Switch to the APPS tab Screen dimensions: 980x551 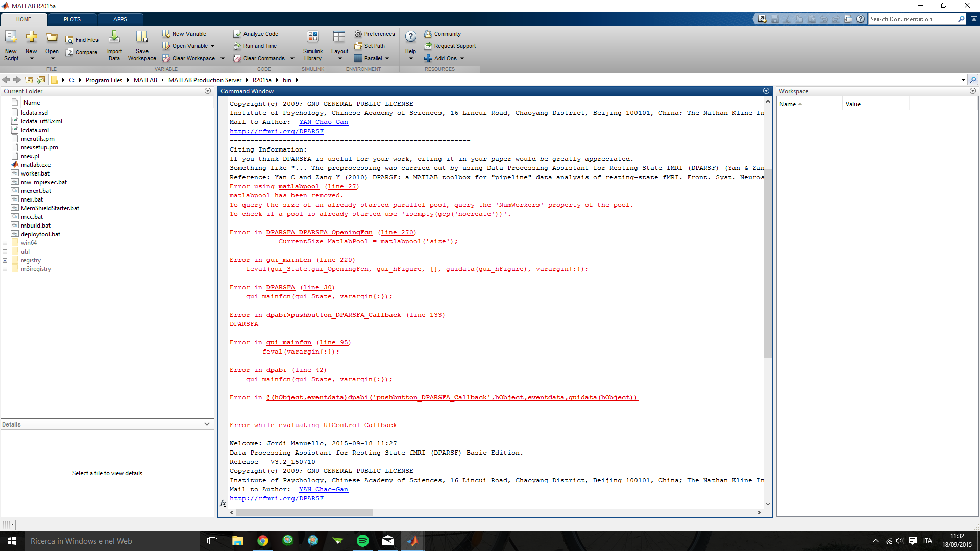tap(120, 19)
